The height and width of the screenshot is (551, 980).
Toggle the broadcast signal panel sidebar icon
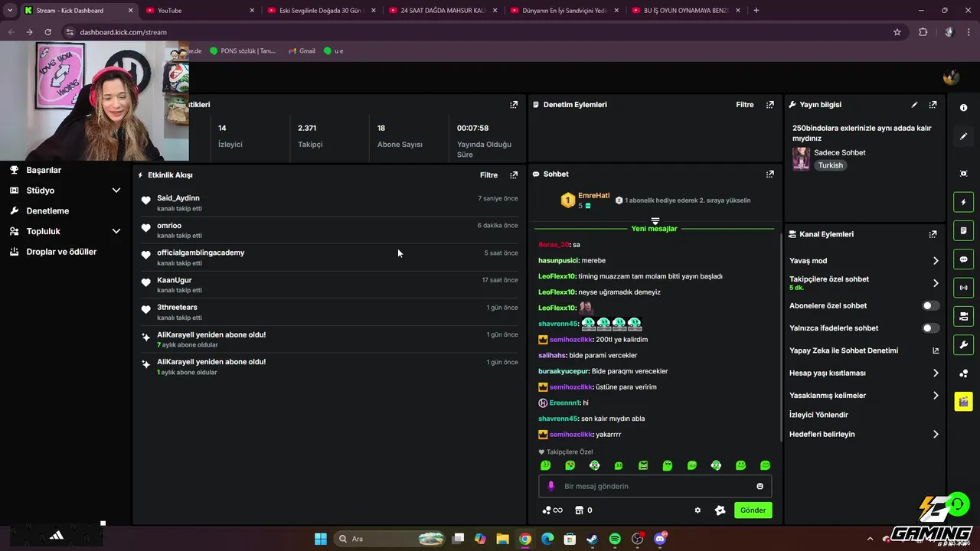[x=963, y=288]
